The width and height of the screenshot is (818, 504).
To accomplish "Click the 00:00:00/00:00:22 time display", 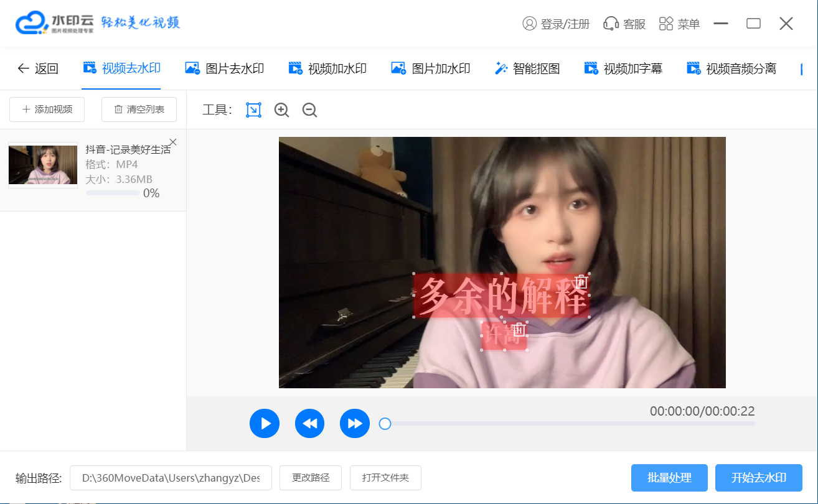I will (x=702, y=411).
